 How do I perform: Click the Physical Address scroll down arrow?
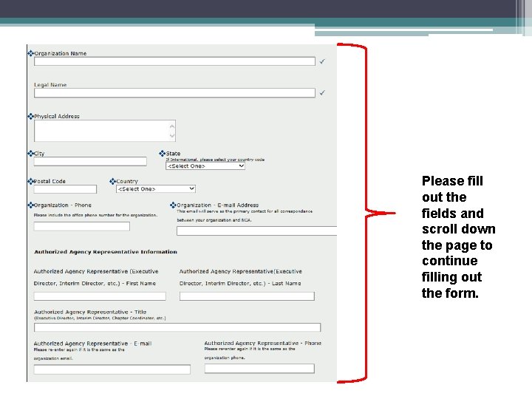click(x=172, y=135)
